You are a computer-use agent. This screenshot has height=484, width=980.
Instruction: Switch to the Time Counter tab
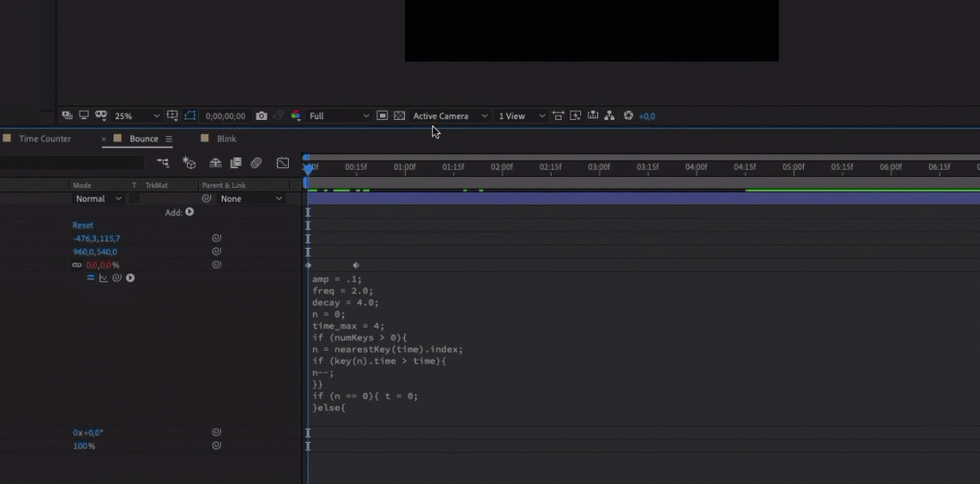(x=45, y=139)
